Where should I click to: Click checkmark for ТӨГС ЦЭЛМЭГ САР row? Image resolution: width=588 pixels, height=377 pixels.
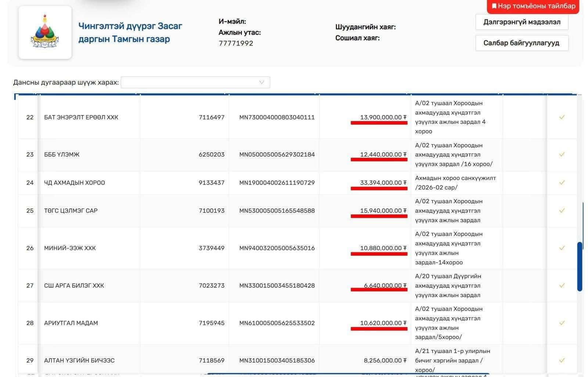click(562, 211)
